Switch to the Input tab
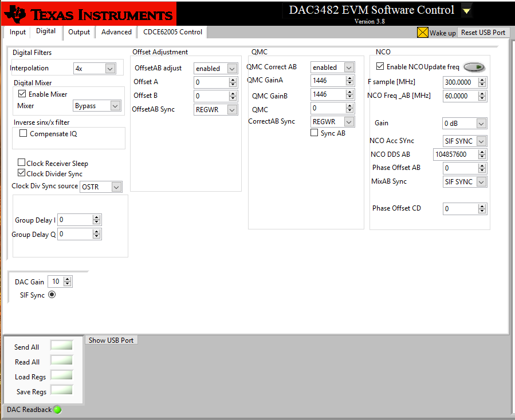515x420 pixels. point(17,32)
